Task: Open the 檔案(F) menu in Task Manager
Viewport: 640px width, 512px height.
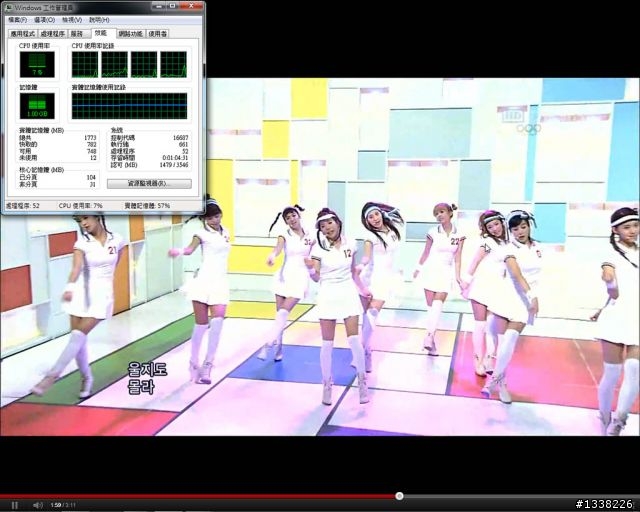Action: tap(18, 20)
